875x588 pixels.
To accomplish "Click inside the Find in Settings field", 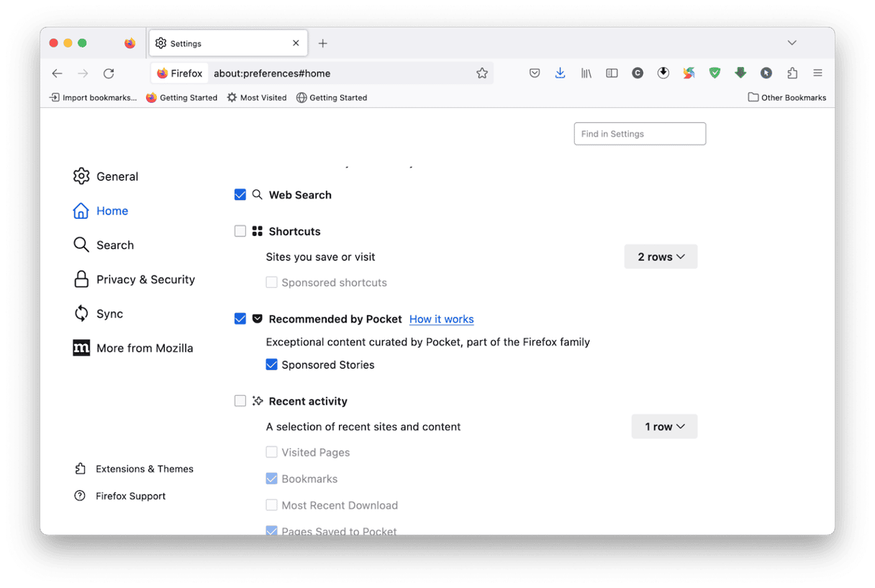I will [639, 133].
